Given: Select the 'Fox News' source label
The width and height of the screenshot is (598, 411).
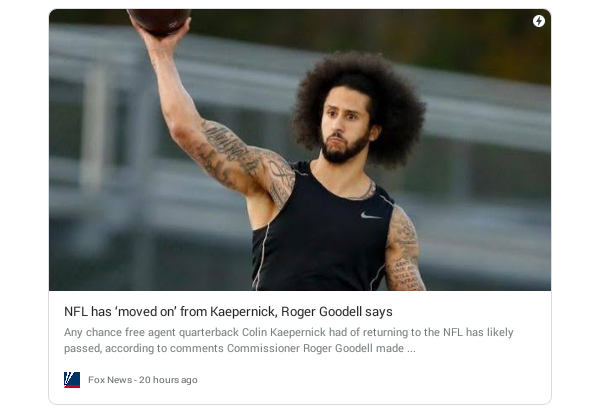Looking at the screenshot, I should tap(110, 380).
